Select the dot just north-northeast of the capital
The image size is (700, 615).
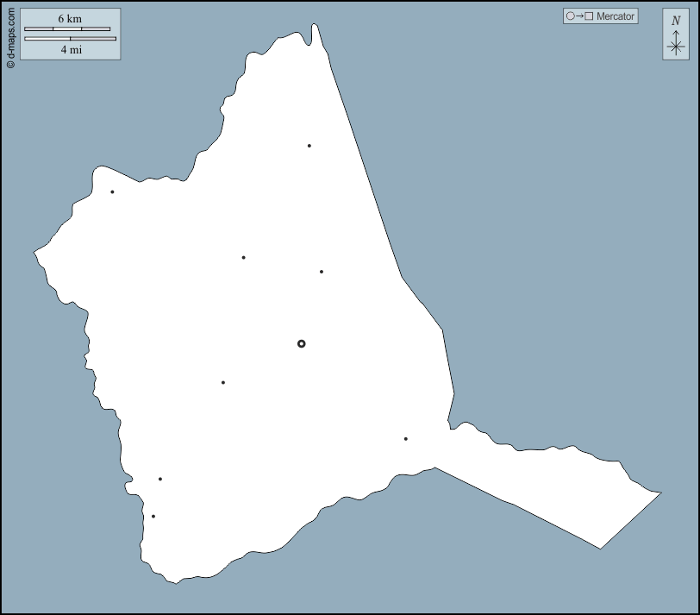point(322,272)
